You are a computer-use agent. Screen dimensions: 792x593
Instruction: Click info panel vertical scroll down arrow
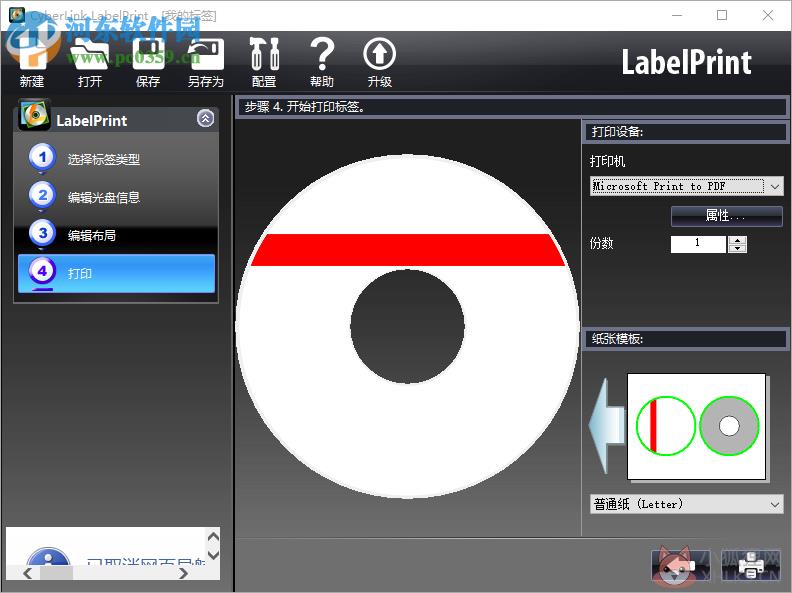pos(213,555)
